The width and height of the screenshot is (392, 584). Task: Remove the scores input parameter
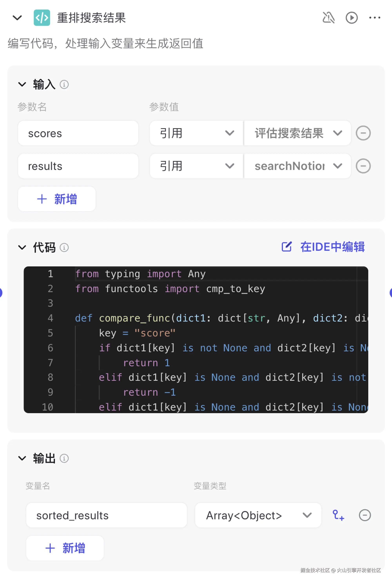point(363,133)
